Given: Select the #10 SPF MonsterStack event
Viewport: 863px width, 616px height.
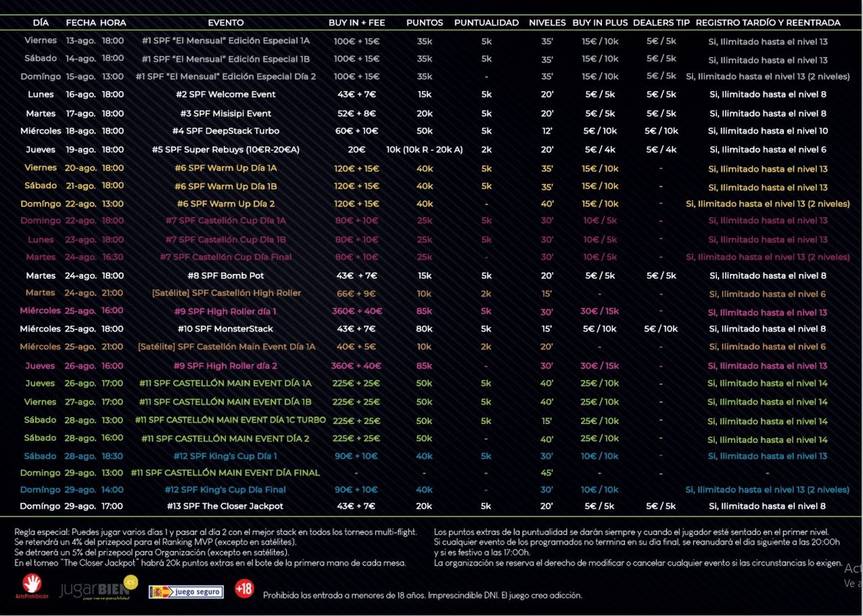Looking at the screenshot, I should pyautogui.click(x=226, y=328).
